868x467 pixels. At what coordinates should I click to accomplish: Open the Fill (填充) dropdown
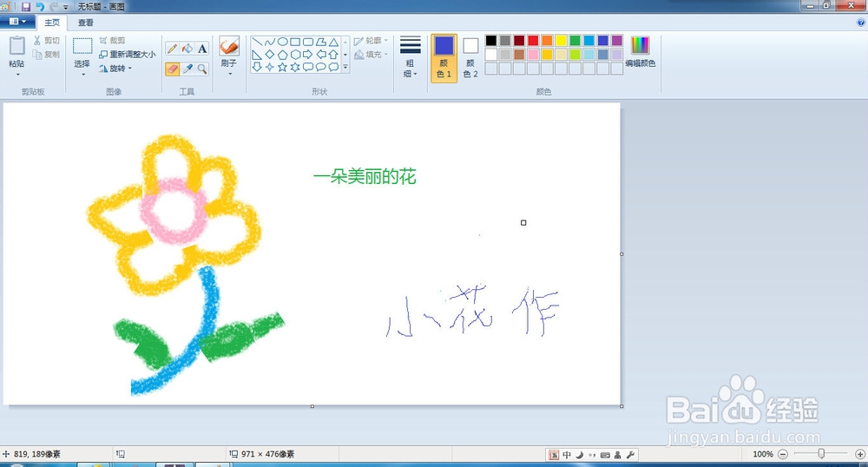(371, 54)
